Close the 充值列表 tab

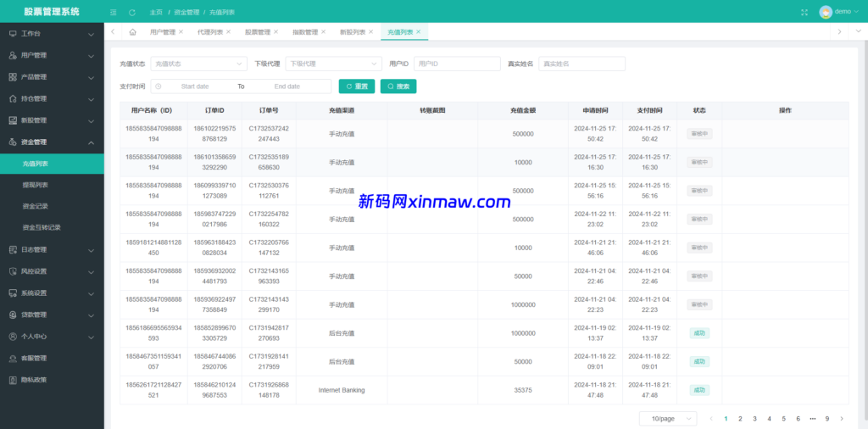click(x=418, y=32)
